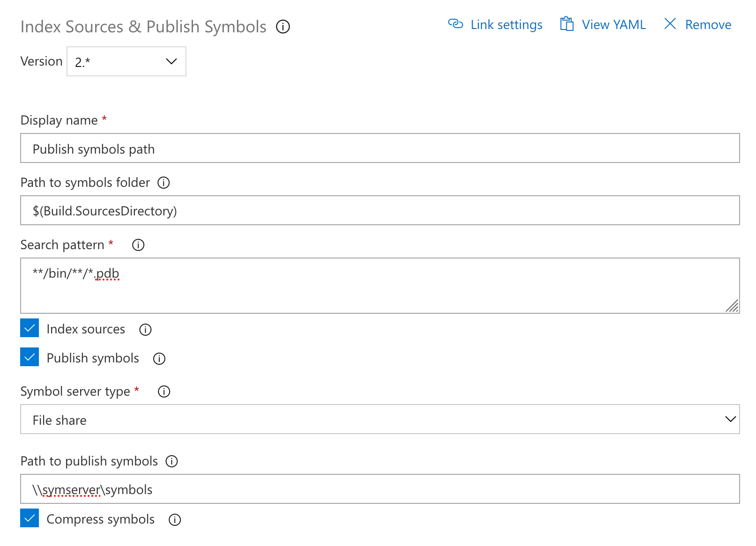756x546 pixels.
Task: Open the Version dropdown
Action: coord(126,61)
